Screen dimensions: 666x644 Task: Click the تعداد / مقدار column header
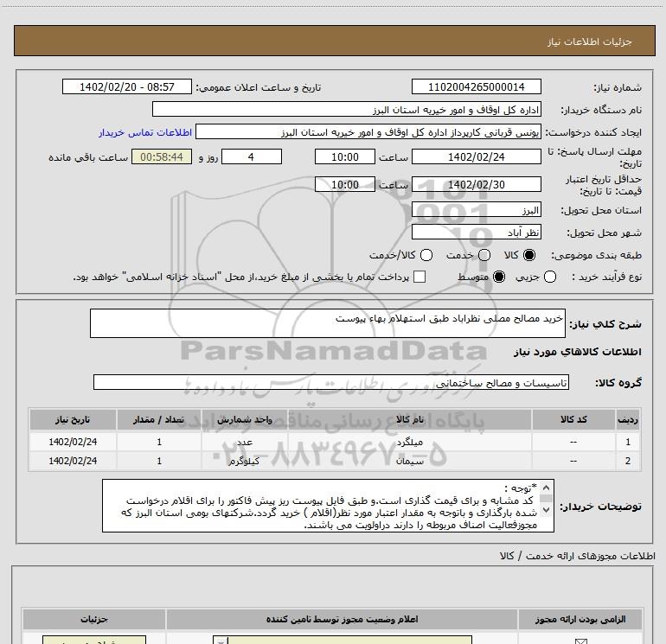159,419
